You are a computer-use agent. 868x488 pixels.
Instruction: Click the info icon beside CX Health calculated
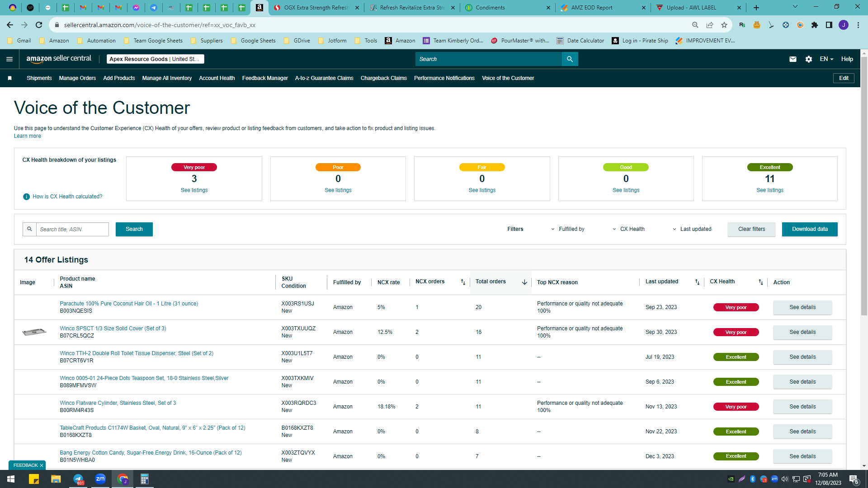coord(26,197)
